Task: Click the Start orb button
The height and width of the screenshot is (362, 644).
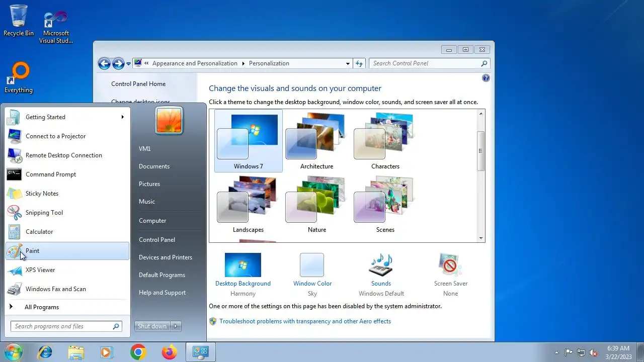Action: (x=13, y=352)
